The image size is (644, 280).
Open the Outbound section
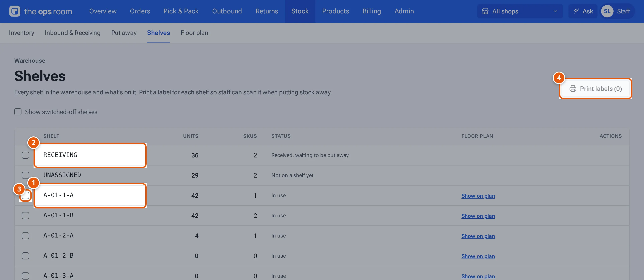point(227,11)
